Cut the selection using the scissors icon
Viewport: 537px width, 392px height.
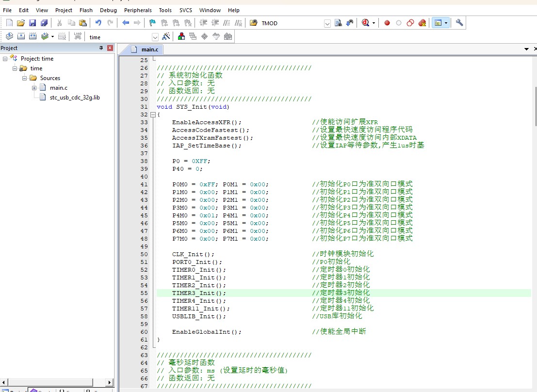point(60,23)
